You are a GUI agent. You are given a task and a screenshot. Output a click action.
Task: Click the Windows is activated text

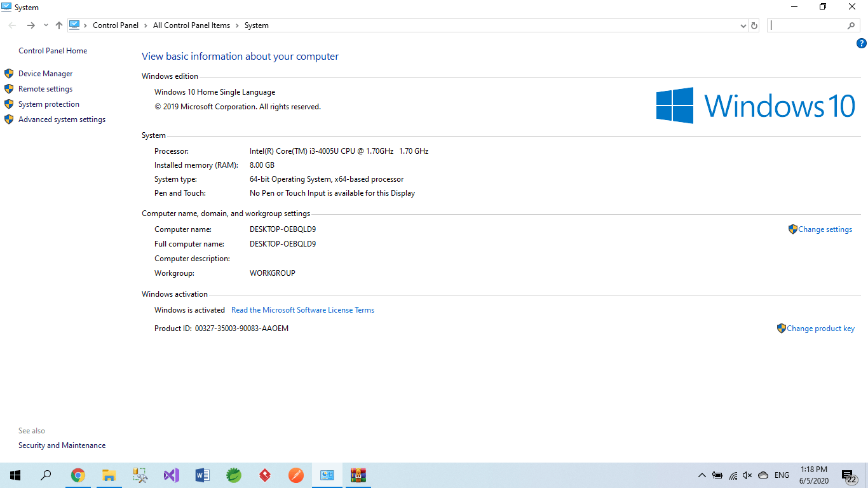pos(189,310)
